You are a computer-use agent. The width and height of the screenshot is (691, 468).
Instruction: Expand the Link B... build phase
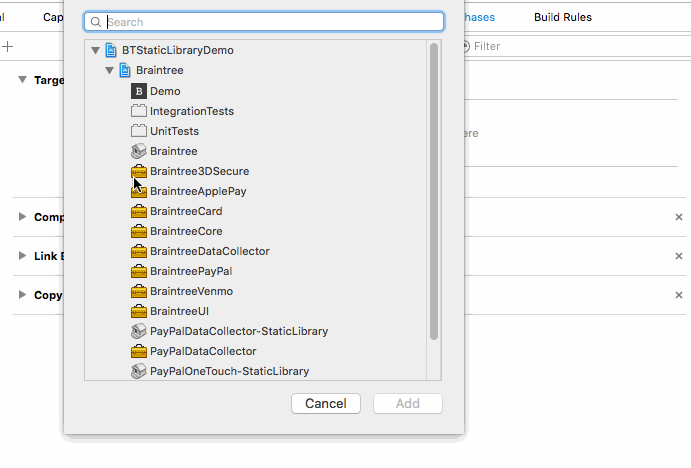(x=22, y=256)
